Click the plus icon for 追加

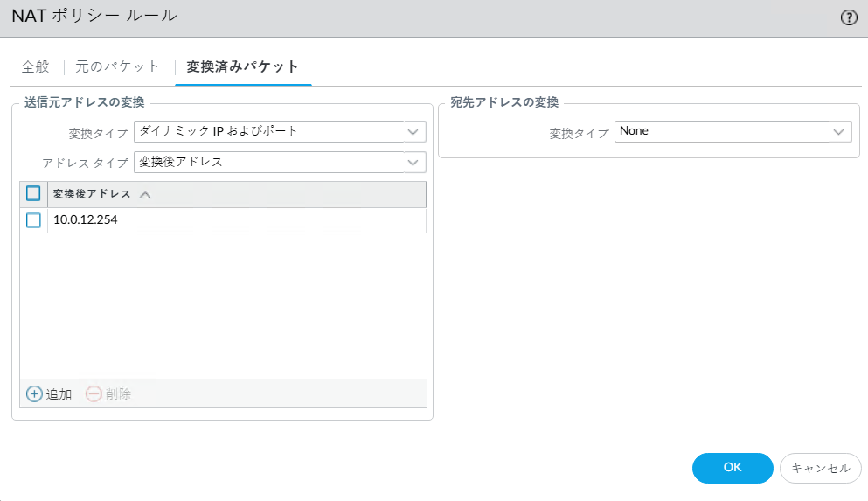coord(34,393)
